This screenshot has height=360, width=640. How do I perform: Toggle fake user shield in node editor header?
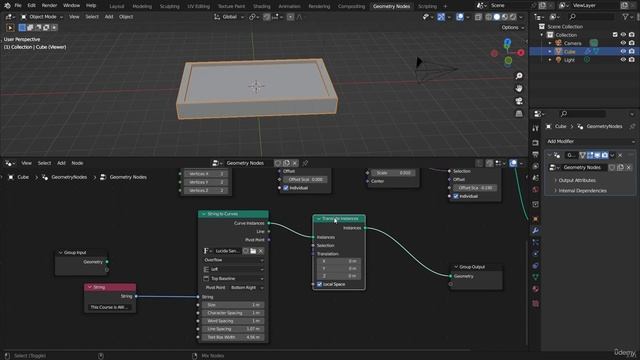278,163
